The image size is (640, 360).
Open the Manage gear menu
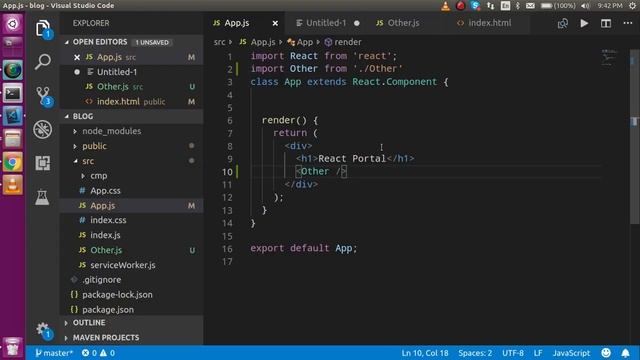click(43, 330)
